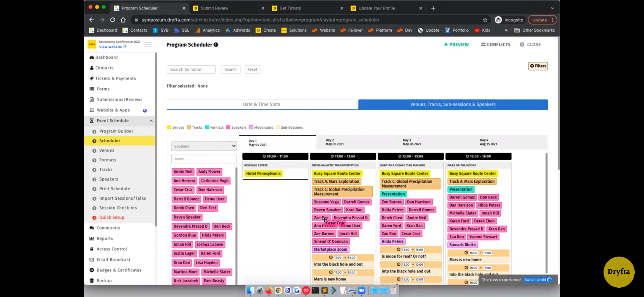Click the Dashboard sidebar icon
Image resolution: width=644 pixels, height=297 pixels.
click(x=92, y=57)
